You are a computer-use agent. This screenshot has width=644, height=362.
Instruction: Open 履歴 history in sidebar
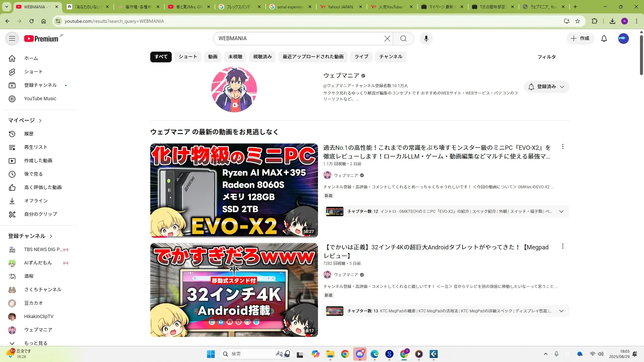coord(29,134)
